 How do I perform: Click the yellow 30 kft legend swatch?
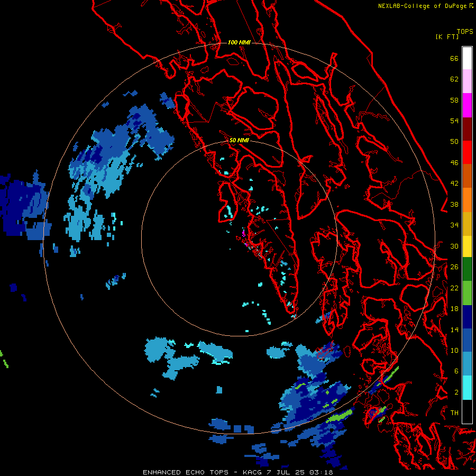[467, 246]
